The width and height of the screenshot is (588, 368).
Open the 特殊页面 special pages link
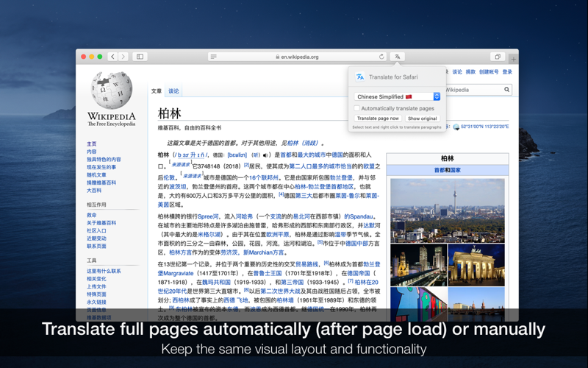pos(96,294)
